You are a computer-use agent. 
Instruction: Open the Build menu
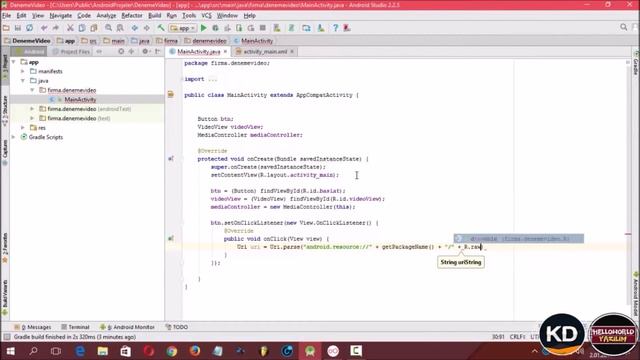click(x=154, y=16)
